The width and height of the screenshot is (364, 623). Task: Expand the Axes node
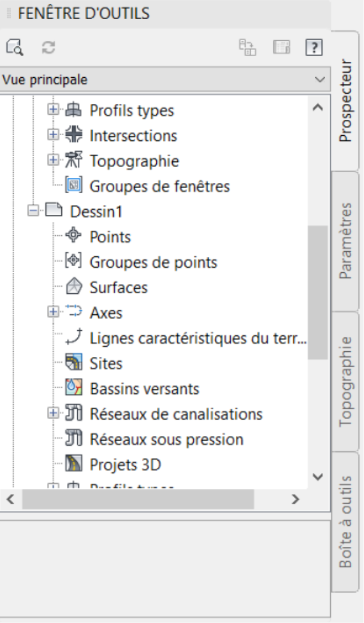(x=53, y=312)
